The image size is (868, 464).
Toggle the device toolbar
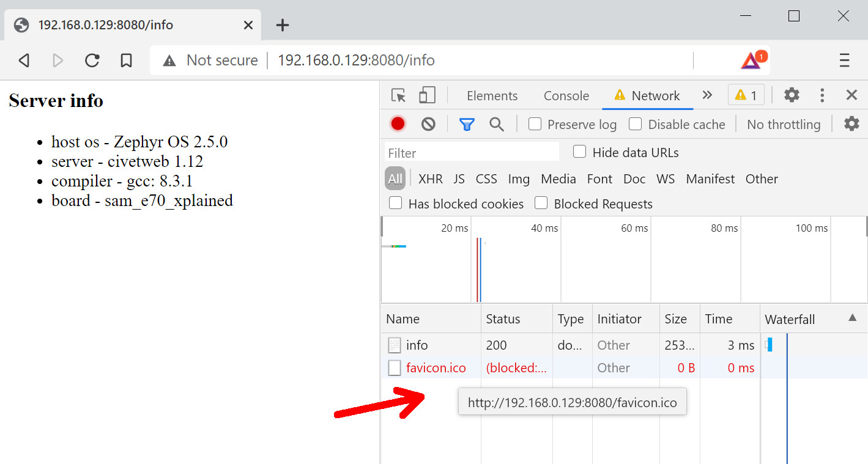tap(427, 95)
